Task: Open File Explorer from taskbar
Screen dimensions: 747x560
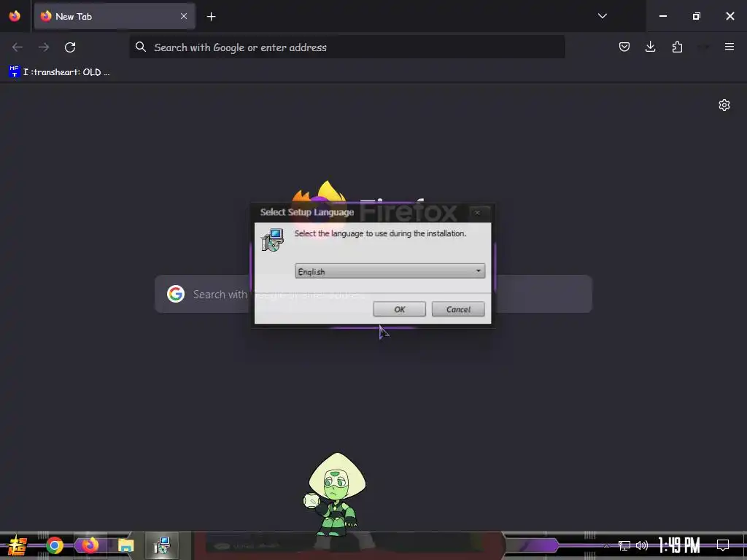Action: [x=126, y=545]
